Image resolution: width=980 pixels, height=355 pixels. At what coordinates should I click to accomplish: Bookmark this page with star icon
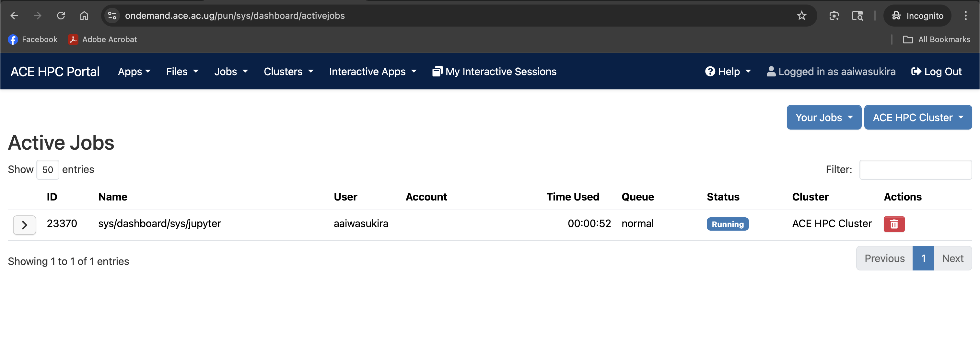pyautogui.click(x=801, y=16)
